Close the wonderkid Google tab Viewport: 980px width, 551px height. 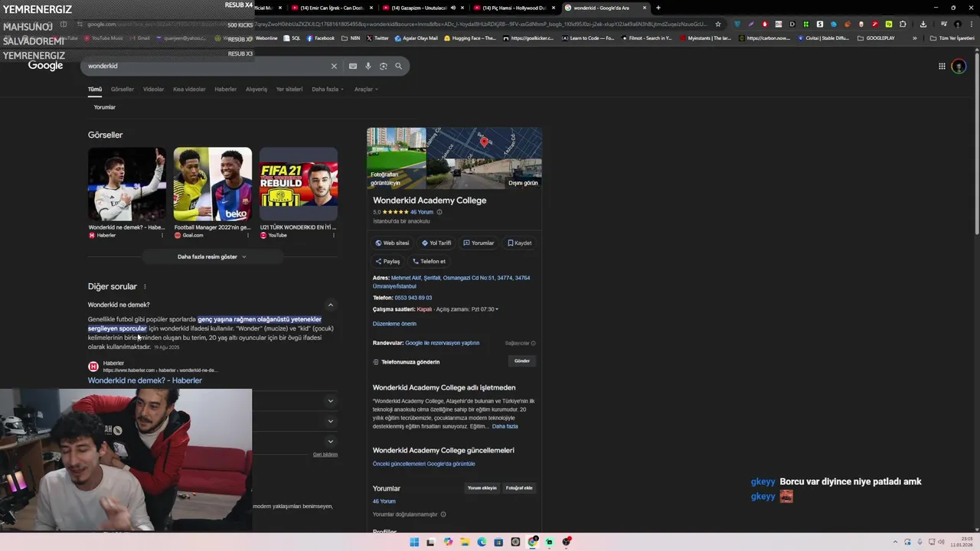coord(645,8)
